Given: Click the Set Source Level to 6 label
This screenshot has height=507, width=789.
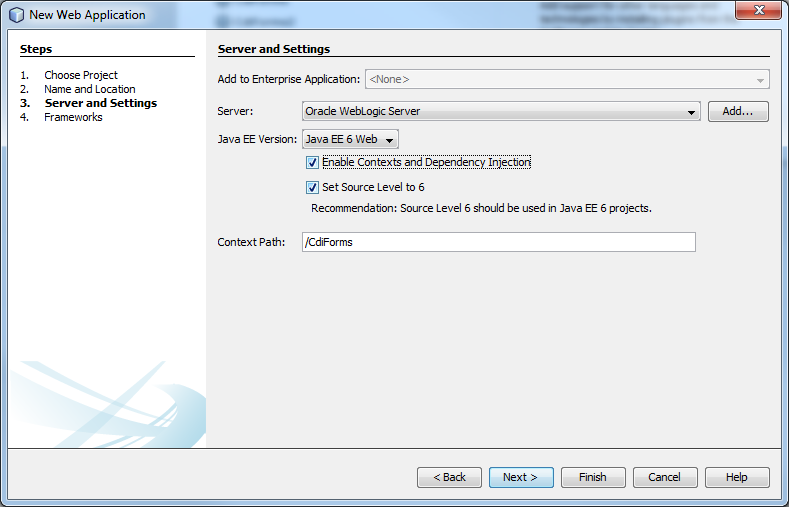Looking at the screenshot, I should pos(373,187).
